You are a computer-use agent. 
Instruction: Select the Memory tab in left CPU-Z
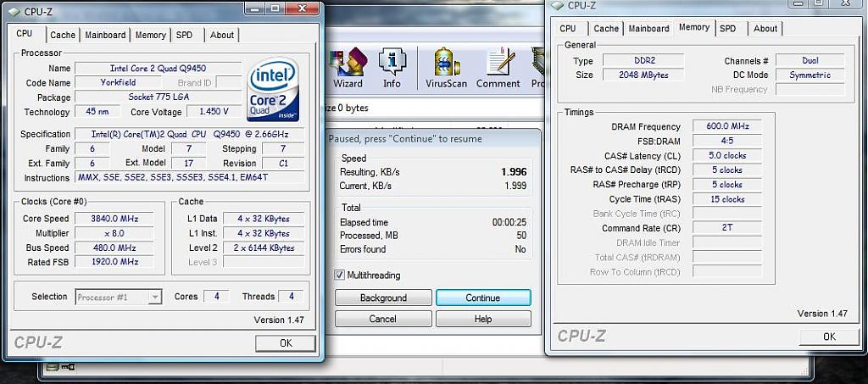[x=151, y=35]
